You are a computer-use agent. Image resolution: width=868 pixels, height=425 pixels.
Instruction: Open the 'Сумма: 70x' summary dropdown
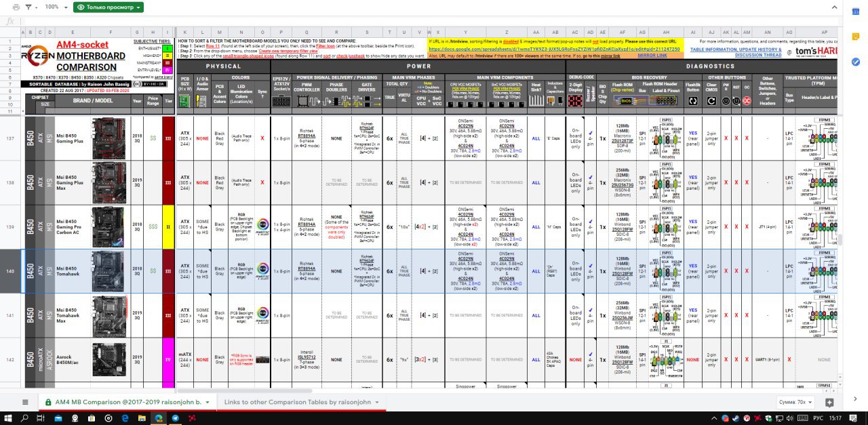pos(796,402)
